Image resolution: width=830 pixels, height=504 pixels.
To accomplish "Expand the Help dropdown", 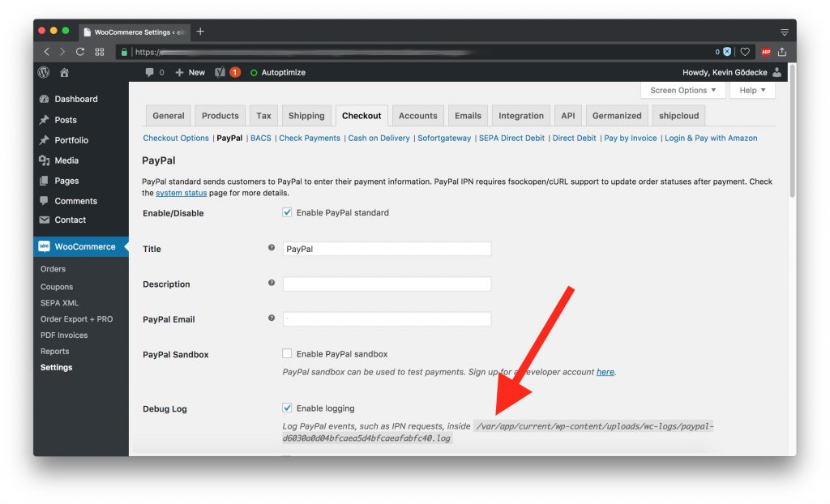I will click(752, 91).
